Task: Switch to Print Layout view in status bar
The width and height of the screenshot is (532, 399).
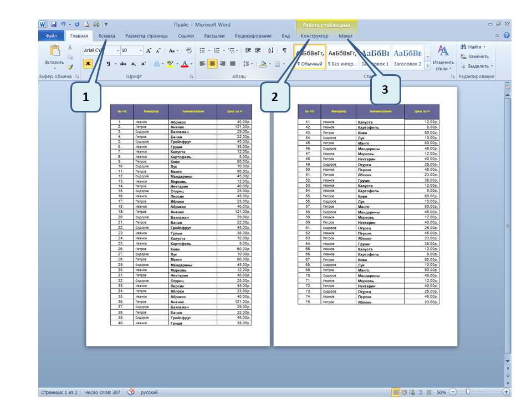Action: pos(396,392)
